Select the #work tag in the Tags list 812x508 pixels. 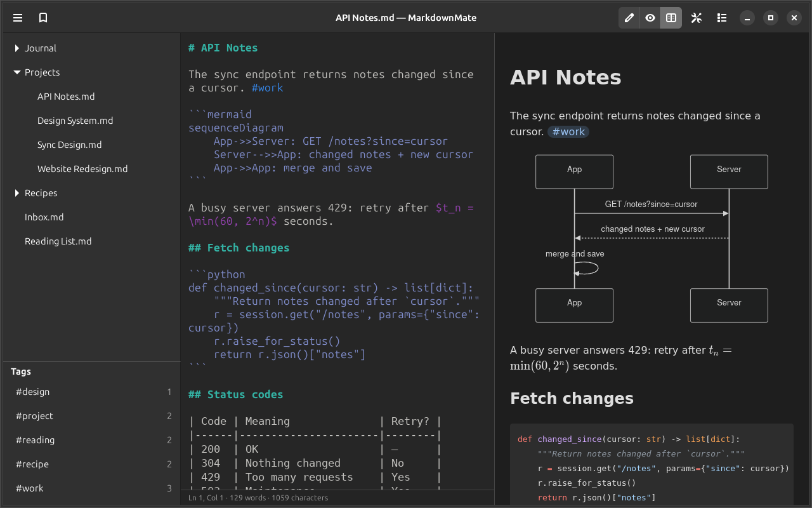(92, 488)
